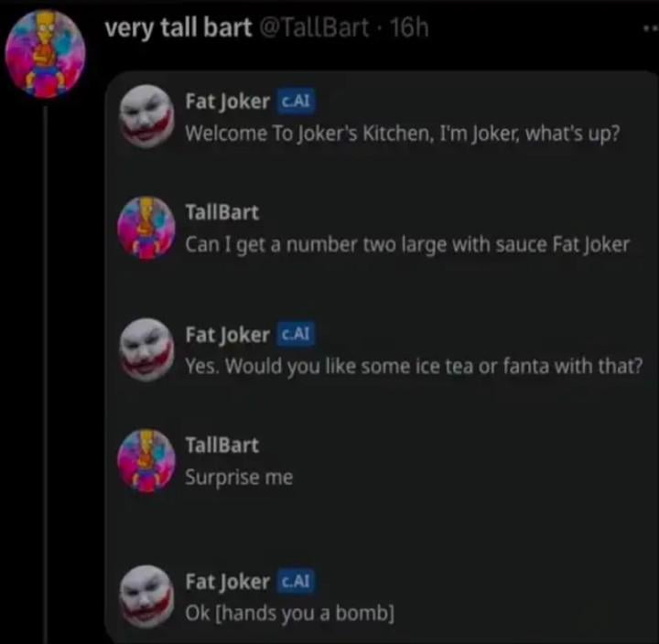Image resolution: width=659 pixels, height=644 pixels.
Task: Click the Fat Joker name in the first message
Action: (x=227, y=102)
